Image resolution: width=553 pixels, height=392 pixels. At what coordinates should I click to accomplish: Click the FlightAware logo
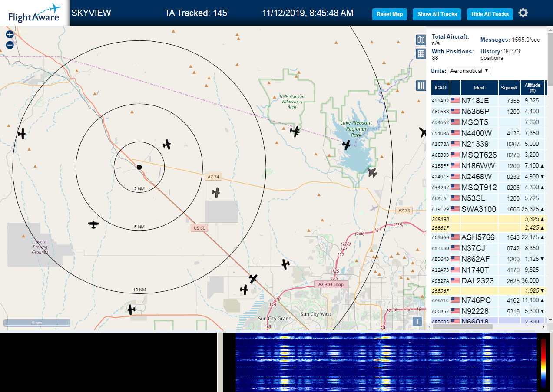34,13
